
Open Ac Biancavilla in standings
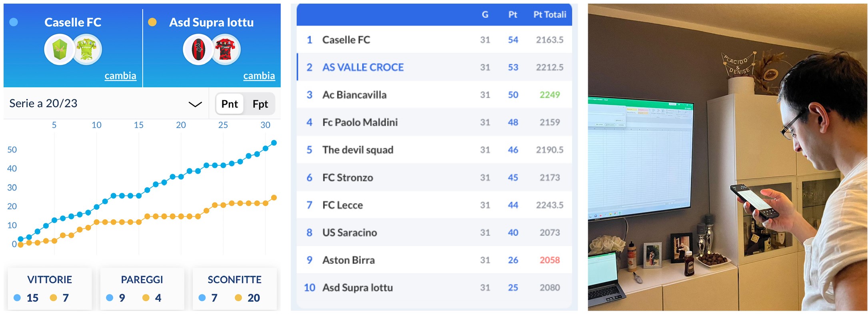tap(355, 95)
